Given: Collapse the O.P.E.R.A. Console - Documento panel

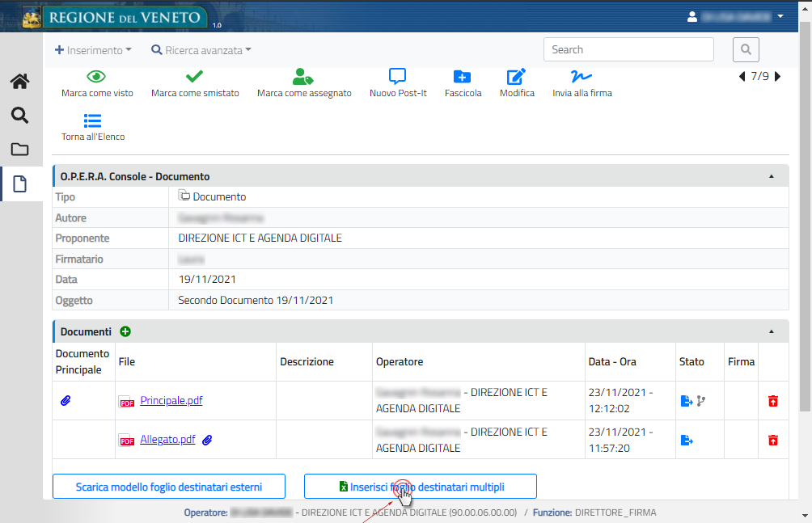Looking at the screenshot, I should [771, 176].
